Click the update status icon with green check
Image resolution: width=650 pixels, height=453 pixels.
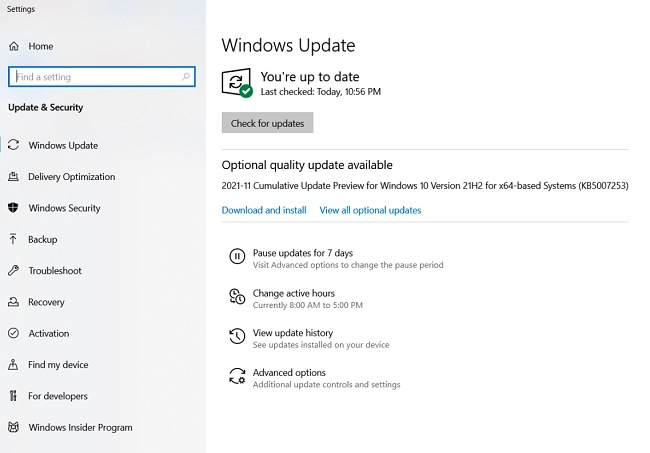coord(237,83)
